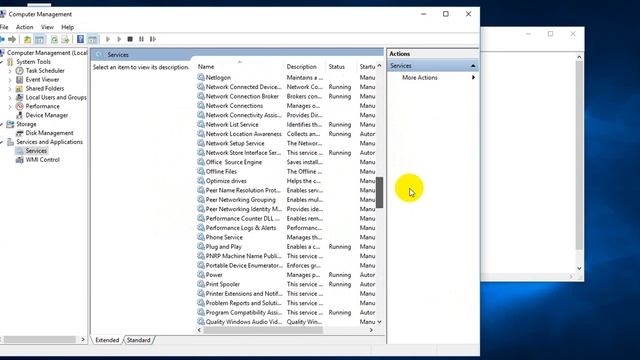Image resolution: width=640 pixels, height=360 pixels.
Task: Open the Help menu
Action: [x=67, y=27]
